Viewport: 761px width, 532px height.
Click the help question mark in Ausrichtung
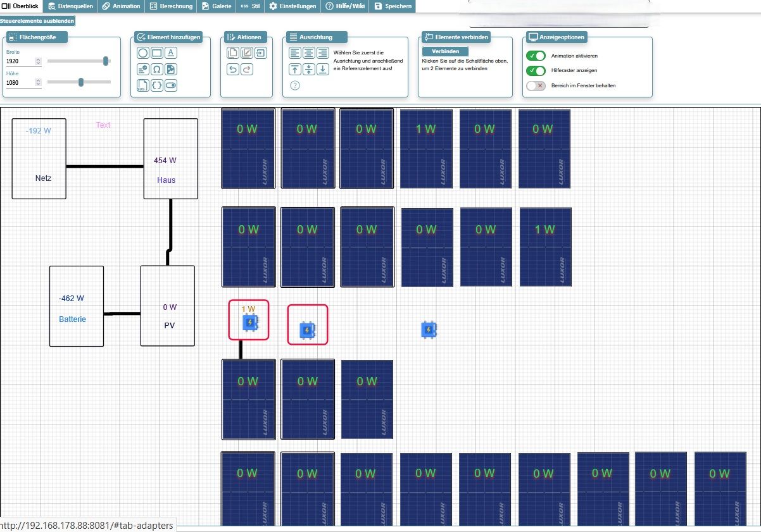click(x=295, y=85)
